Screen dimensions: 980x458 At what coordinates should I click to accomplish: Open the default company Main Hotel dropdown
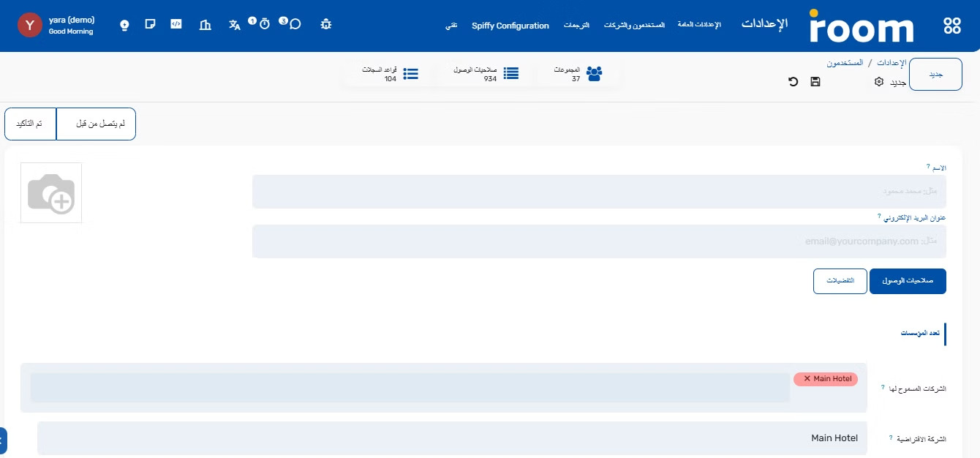[x=452, y=438]
